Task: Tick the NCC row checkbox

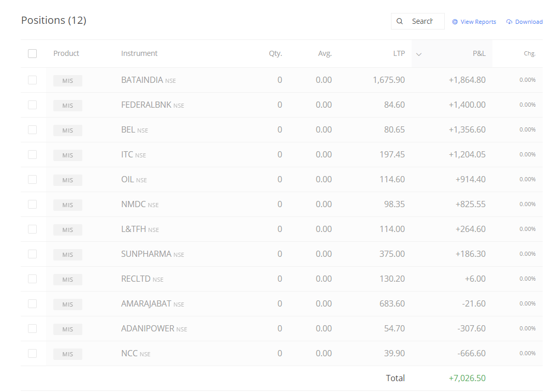Action: pos(33,353)
